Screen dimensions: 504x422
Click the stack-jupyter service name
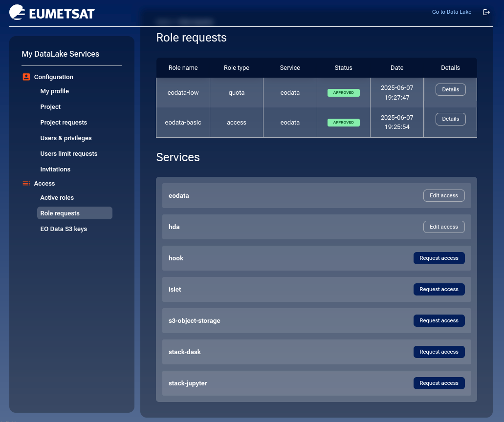[188, 383]
